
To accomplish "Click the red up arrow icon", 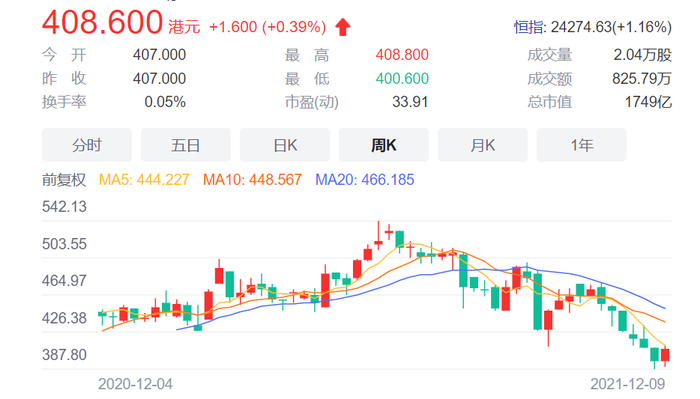I will click(x=343, y=27).
